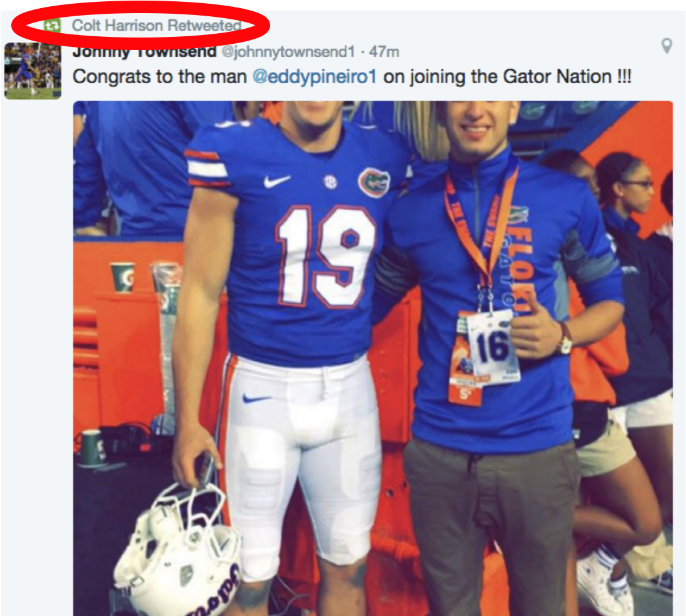Viewport: 686px width, 616px height.
Task: Open the @eddypineiro1 mention link
Action: [x=315, y=77]
